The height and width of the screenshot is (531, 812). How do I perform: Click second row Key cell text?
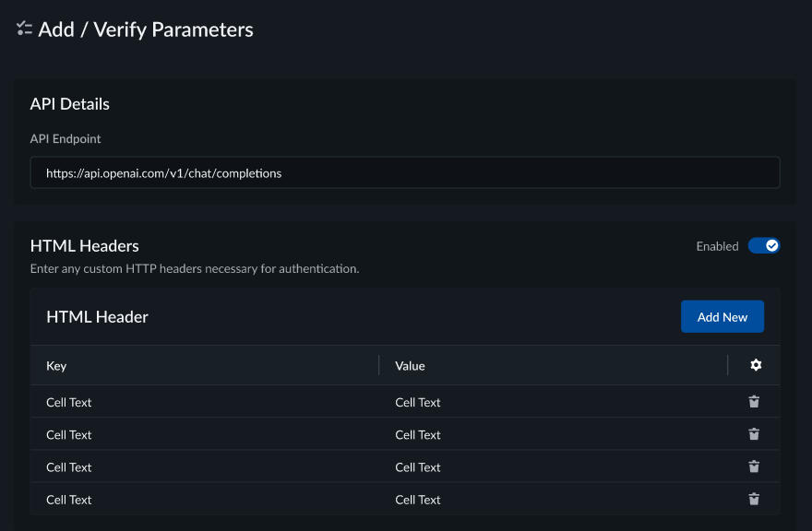coord(69,434)
